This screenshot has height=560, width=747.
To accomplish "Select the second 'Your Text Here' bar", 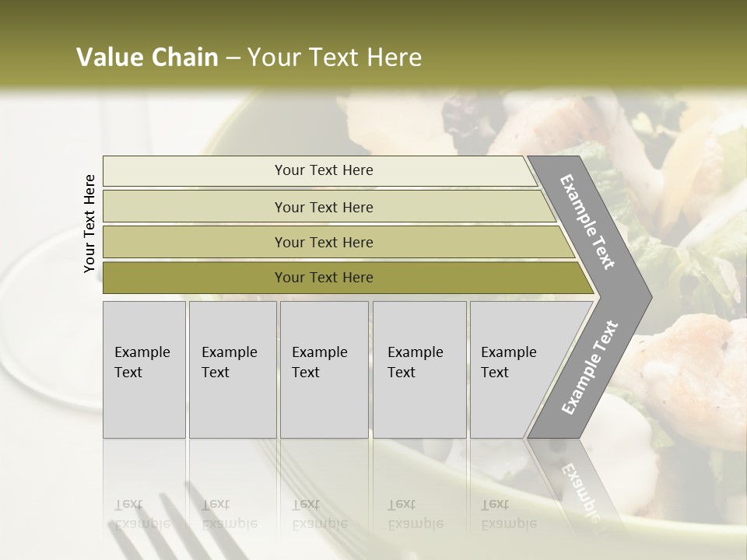I will pos(328,207).
